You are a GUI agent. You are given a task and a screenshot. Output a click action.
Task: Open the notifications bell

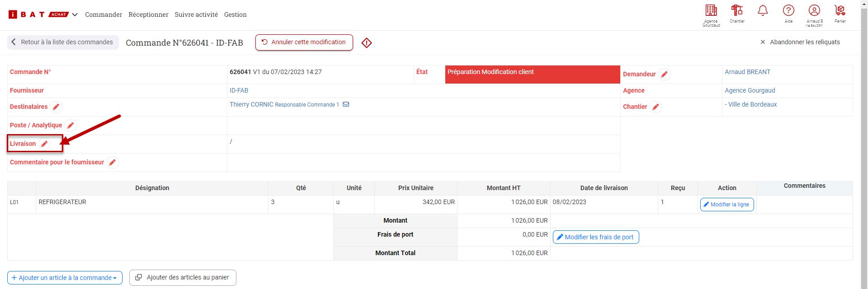click(763, 11)
